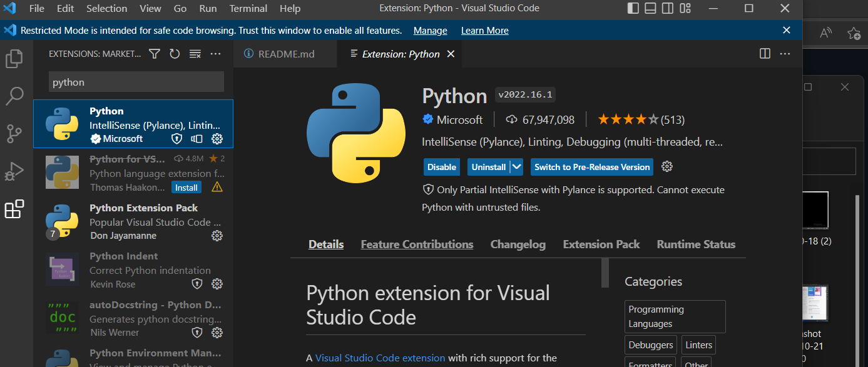Click the split editor right icon
The image size is (868, 367).
[765, 54]
